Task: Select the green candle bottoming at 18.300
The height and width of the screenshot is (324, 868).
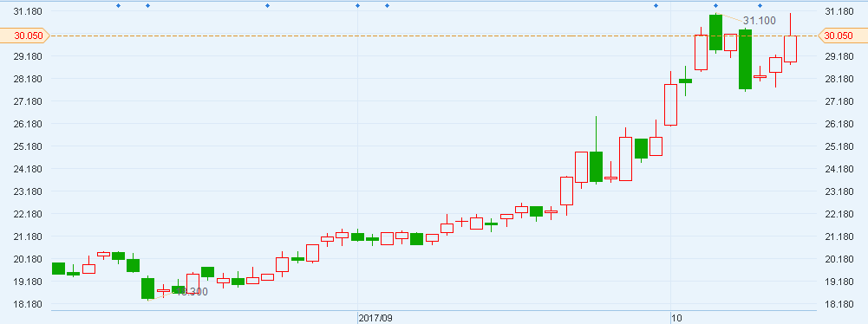Action: point(147,288)
